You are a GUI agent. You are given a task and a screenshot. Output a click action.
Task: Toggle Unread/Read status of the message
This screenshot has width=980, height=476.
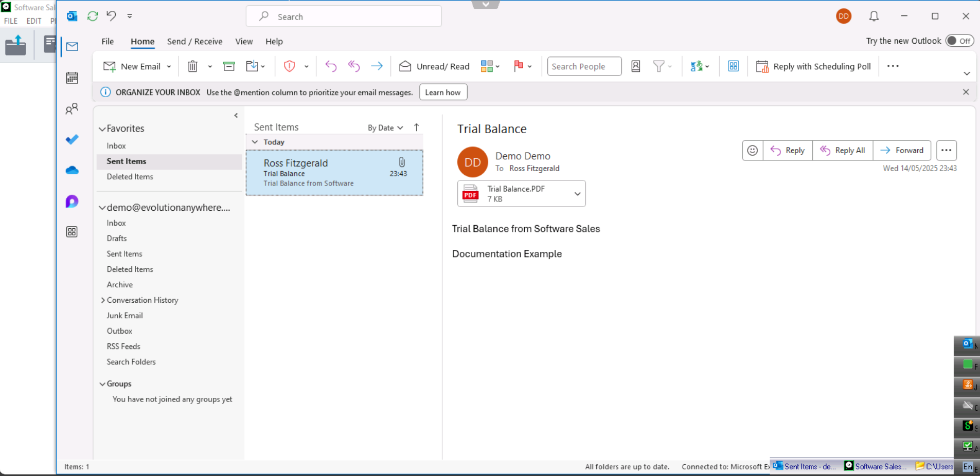point(435,66)
